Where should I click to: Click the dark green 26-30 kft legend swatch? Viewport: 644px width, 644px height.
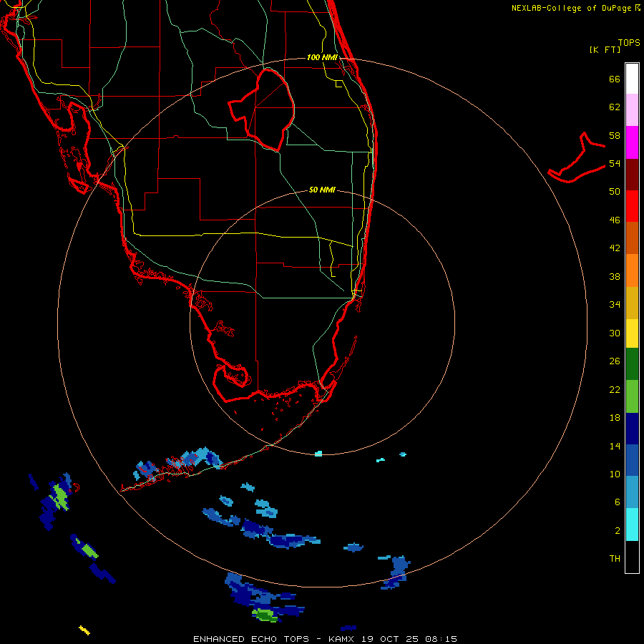click(632, 364)
